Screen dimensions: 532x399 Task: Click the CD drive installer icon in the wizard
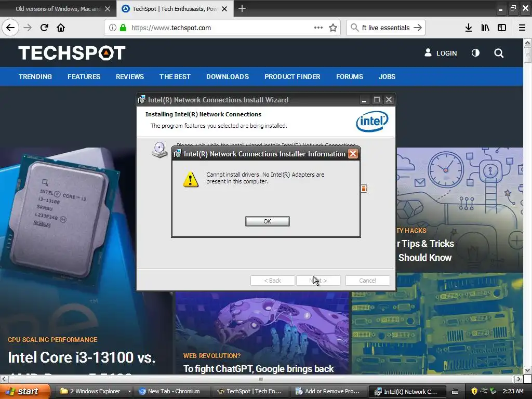(x=159, y=150)
